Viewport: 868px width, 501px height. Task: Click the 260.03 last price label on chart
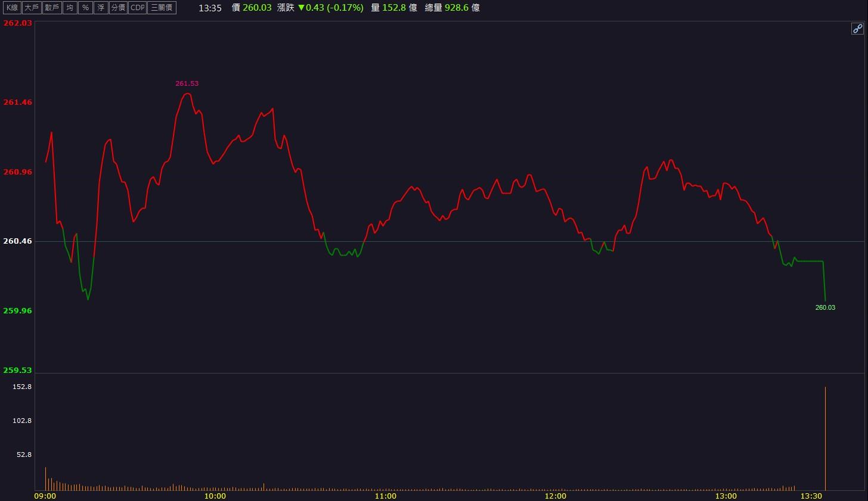(825, 307)
